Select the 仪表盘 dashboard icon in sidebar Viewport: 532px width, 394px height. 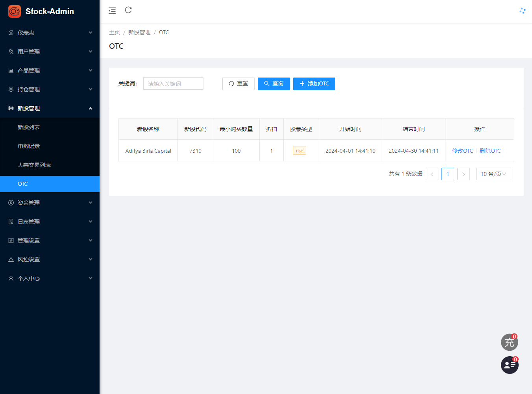[x=11, y=33]
